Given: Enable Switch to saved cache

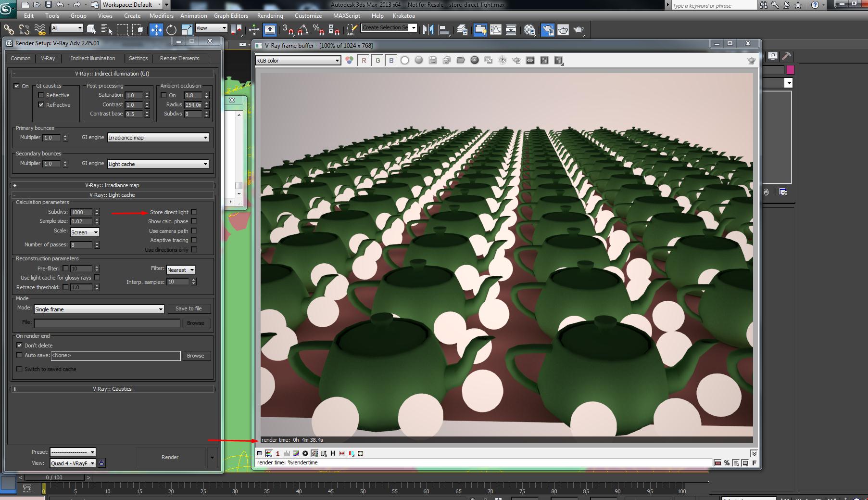Looking at the screenshot, I should point(19,369).
